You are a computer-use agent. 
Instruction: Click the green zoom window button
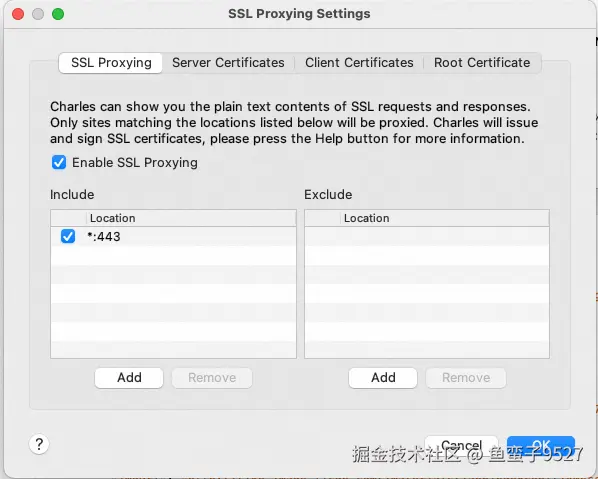click(x=58, y=14)
